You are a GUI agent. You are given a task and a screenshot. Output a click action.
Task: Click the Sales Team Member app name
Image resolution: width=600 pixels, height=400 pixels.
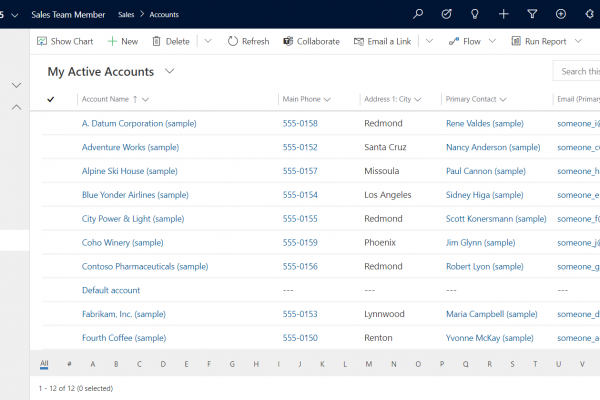tap(68, 15)
